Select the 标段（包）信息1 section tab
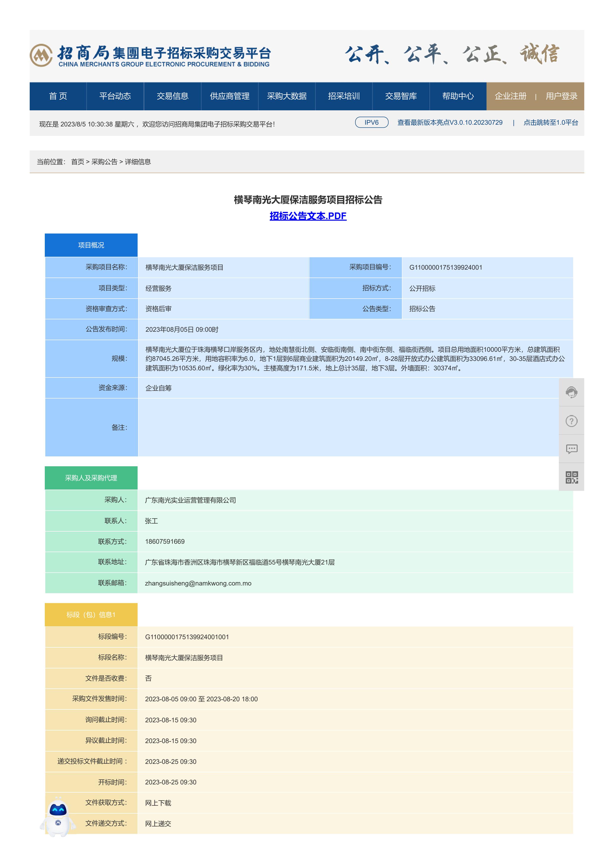 pyautogui.click(x=91, y=615)
